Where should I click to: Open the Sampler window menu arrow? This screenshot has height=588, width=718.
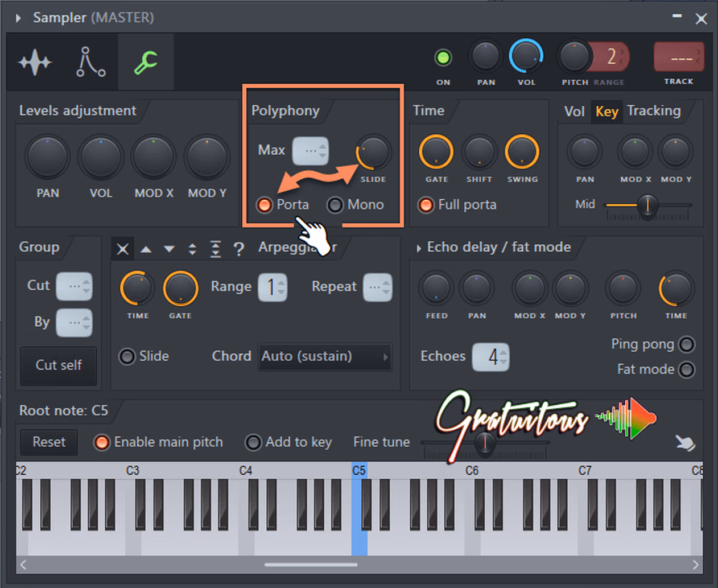click(x=18, y=18)
